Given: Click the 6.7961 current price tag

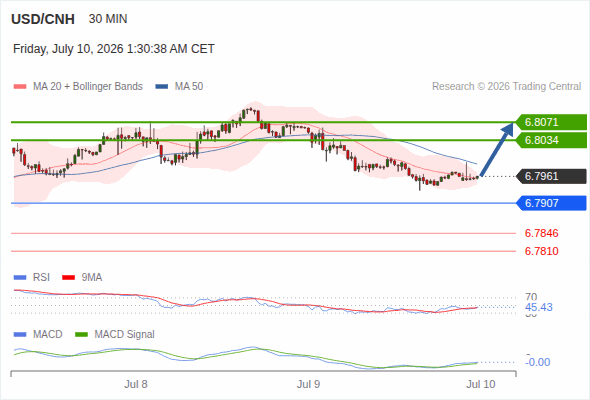Looking at the screenshot, I should point(551,176).
